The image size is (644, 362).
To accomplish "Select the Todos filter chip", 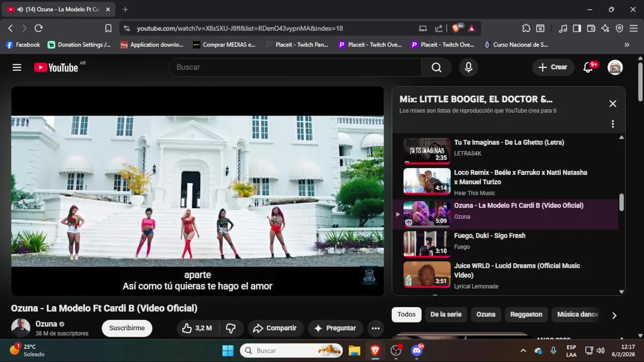I will [x=407, y=314].
